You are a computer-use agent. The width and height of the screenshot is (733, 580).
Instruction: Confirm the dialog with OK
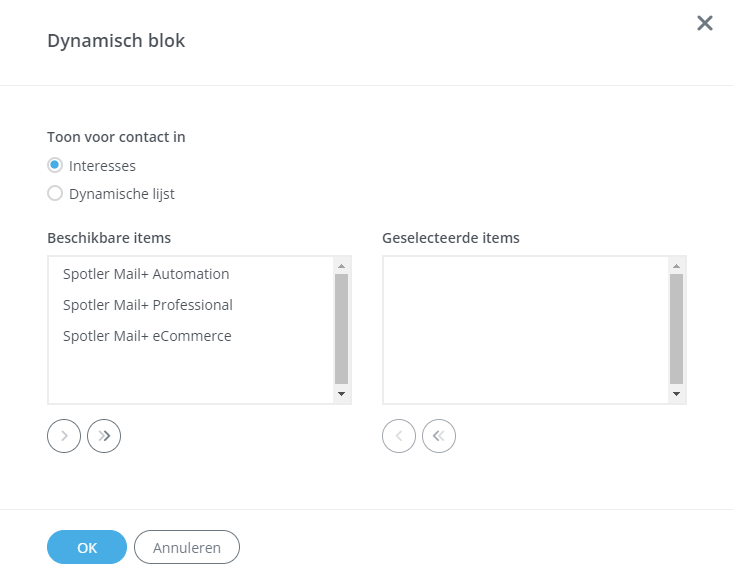coord(87,547)
